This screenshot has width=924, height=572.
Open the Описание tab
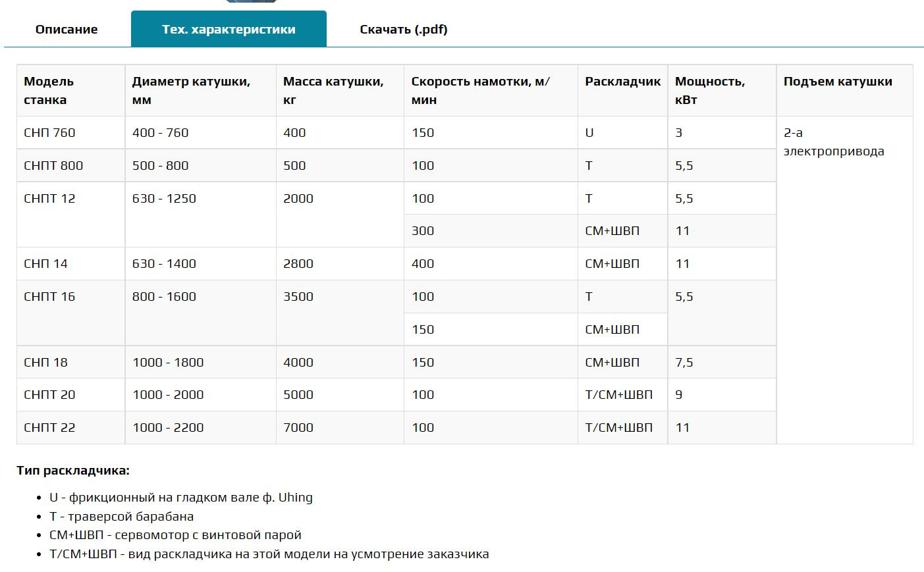pyautogui.click(x=67, y=30)
